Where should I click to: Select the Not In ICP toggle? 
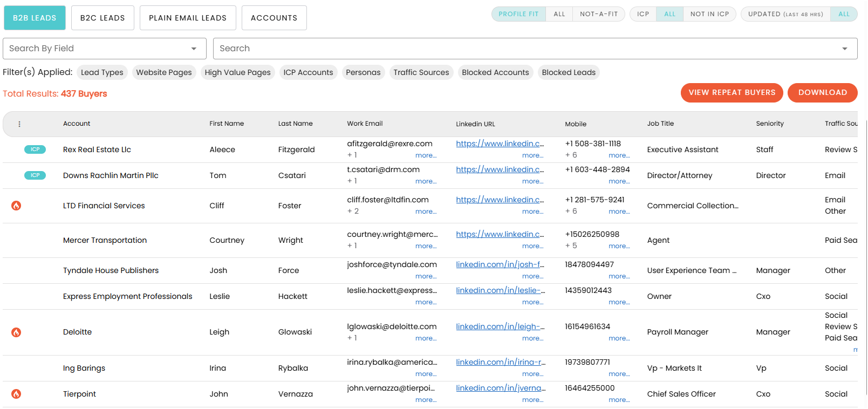(x=709, y=14)
